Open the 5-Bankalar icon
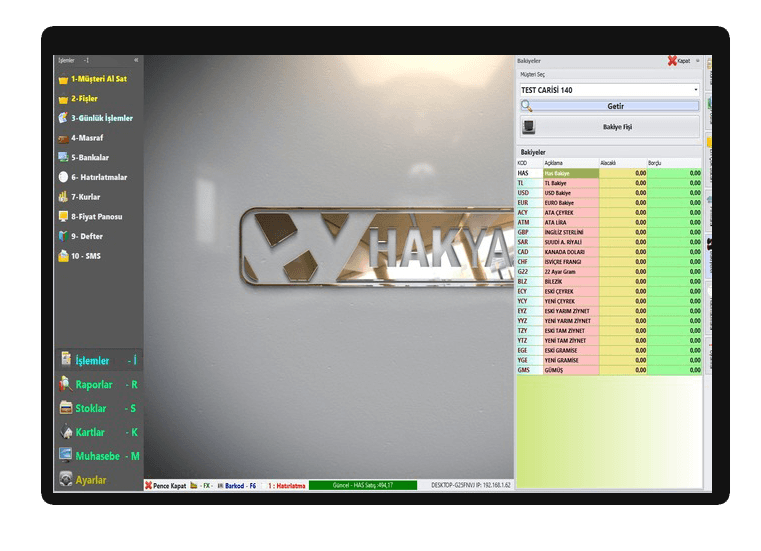The height and width of the screenshot is (551, 761). (x=63, y=157)
